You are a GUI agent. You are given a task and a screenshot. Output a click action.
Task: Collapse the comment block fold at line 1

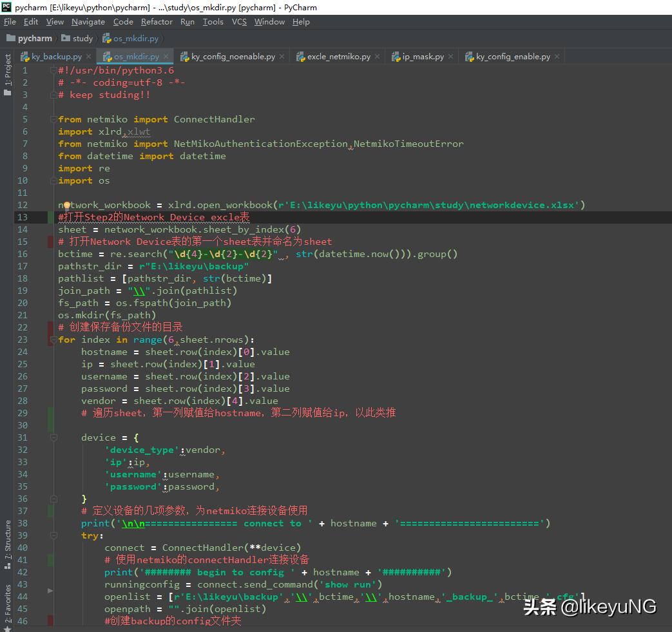(x=53, y=70)
